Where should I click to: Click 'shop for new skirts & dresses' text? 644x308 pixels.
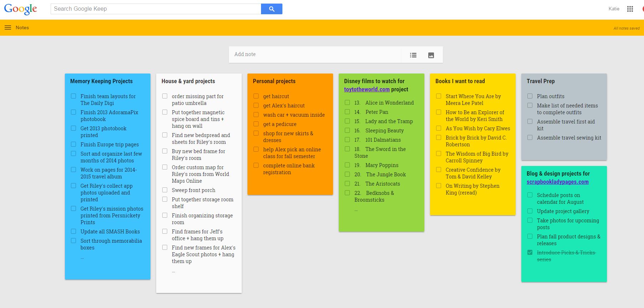(x=288, y=137)
